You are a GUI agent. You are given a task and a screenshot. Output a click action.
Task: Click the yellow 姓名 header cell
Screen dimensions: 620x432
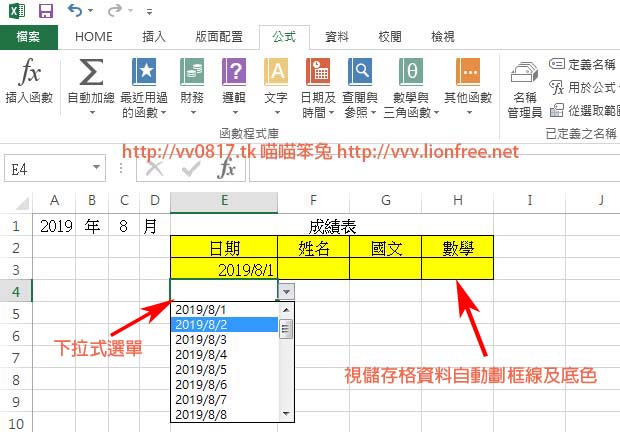coord(314,248)
